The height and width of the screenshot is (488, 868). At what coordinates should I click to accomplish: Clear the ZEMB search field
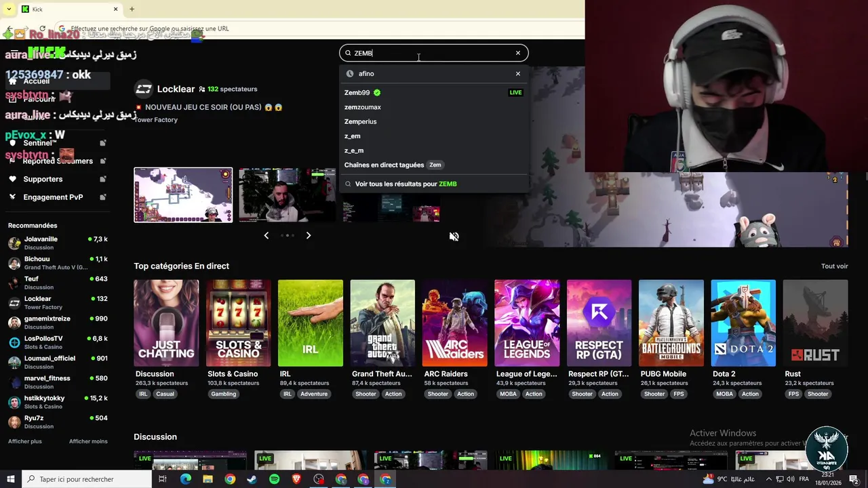[518, 53]
